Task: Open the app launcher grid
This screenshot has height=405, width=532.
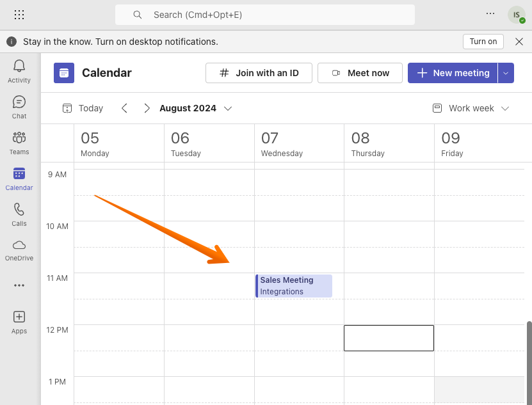Action: [19, 14]
